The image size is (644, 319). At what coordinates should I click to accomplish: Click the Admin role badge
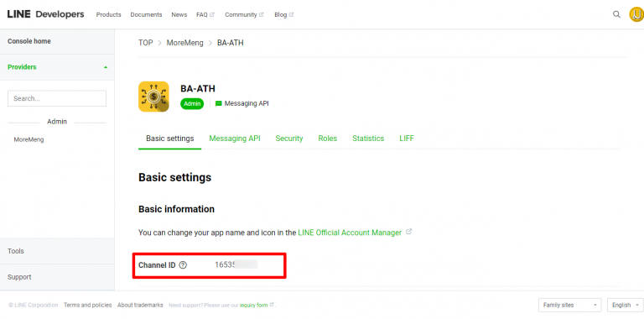pos(192,103)
